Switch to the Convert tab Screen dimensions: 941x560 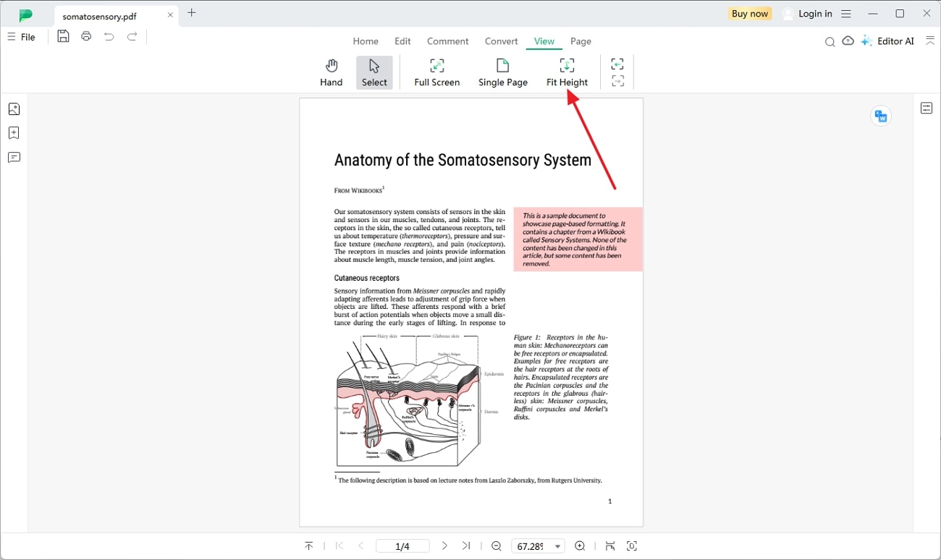tap(502, 41)
